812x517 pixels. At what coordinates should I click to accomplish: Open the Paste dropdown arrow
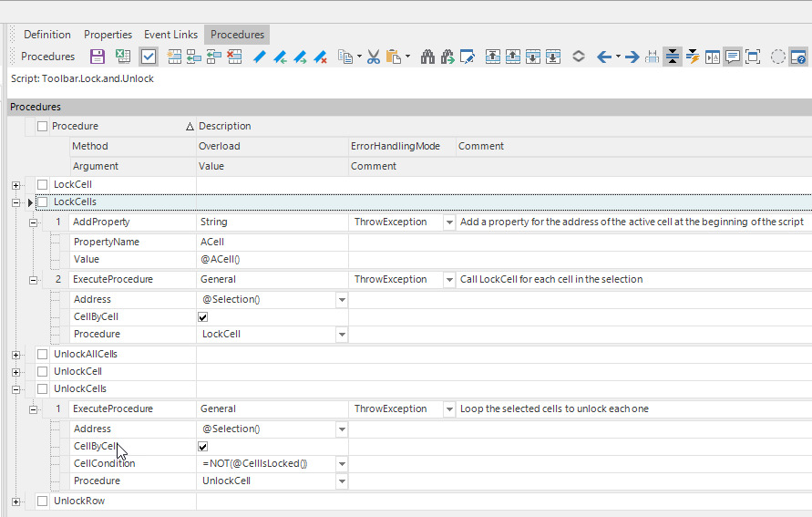(407, 57)
